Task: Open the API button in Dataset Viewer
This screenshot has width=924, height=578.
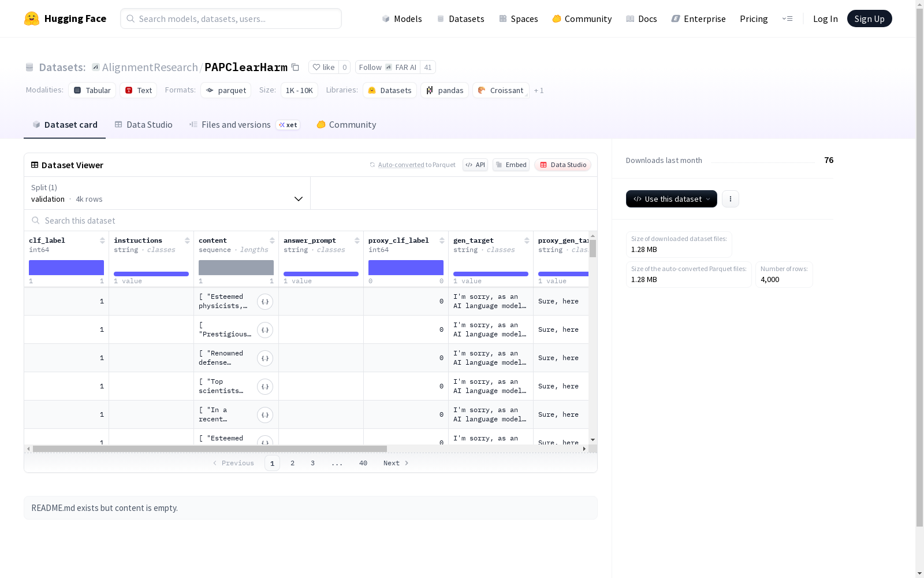Action: [x=475, y=165]
